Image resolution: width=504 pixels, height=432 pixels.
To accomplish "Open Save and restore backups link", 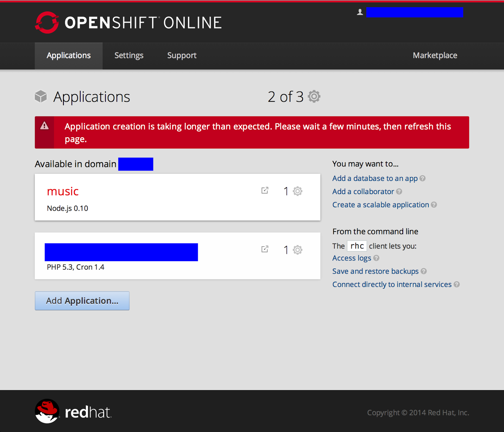I will pyautogui.click(x=375, y=271).
